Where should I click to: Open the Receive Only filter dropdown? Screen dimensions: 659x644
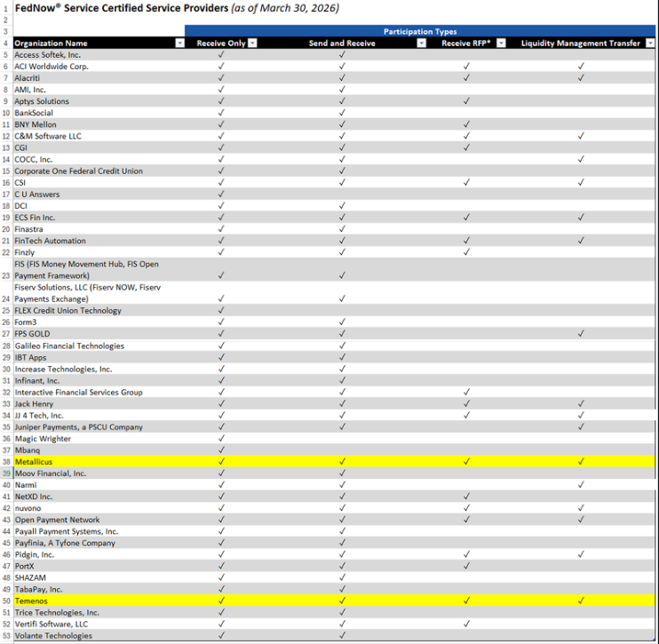click(252, 43)
